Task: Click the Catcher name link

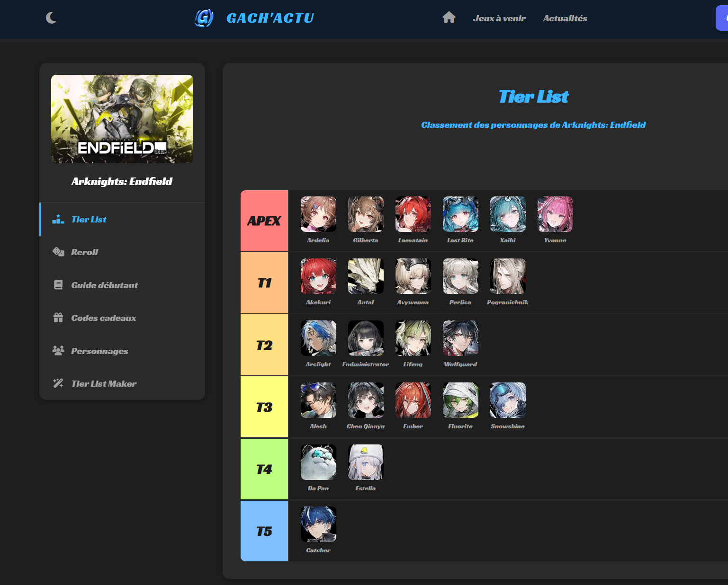Action: tap(318, 550)
